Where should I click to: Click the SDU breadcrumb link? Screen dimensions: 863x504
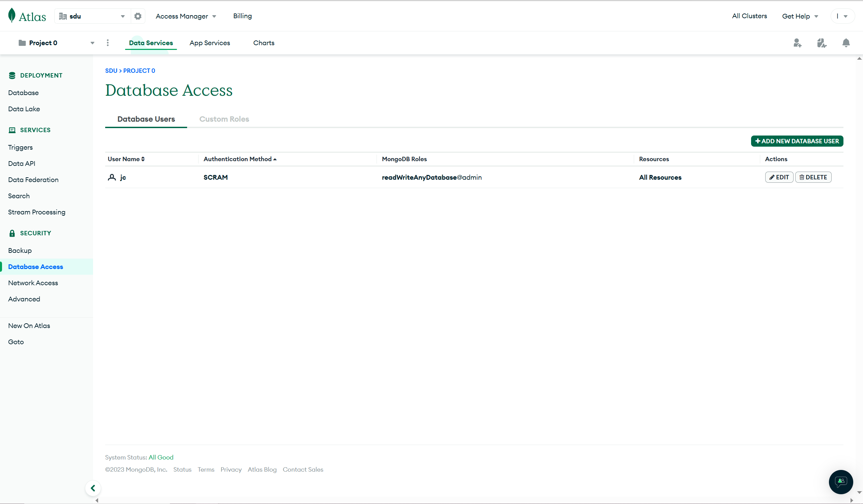[x=111, y=70]
